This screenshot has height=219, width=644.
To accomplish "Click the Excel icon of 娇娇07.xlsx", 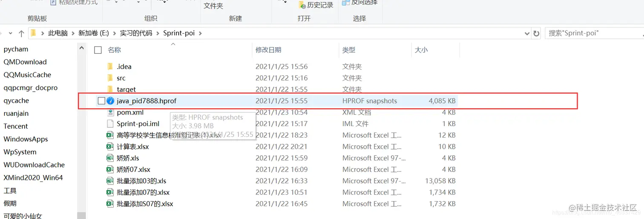I will tap(110, 169).
